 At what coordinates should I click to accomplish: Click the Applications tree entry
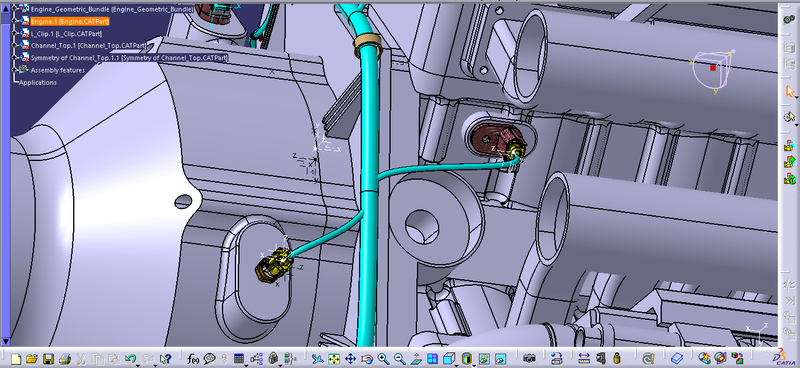click(38, 82)
